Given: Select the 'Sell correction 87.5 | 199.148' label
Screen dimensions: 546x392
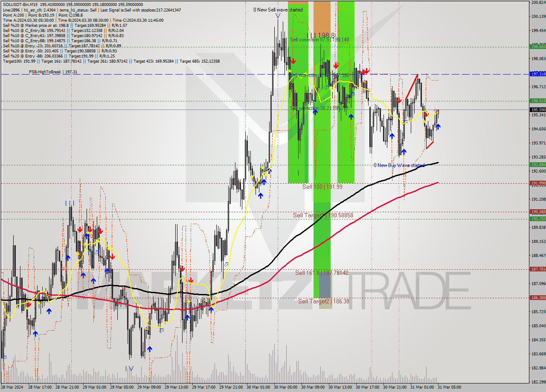Looking at the screenshot, I should [x=319, y=40].
